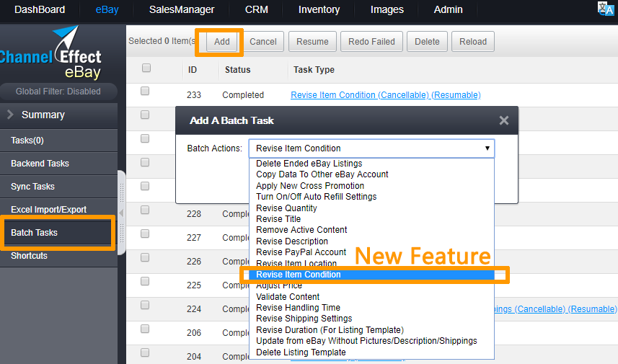This screenshot has width=618, height=364.
Task: Open Backend Tasks in the sidebar
Action: 58,164
